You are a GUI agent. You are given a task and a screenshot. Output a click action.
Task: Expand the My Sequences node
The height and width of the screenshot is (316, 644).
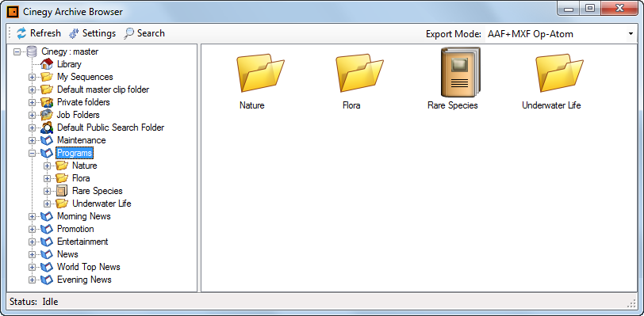tap(32, 77)
